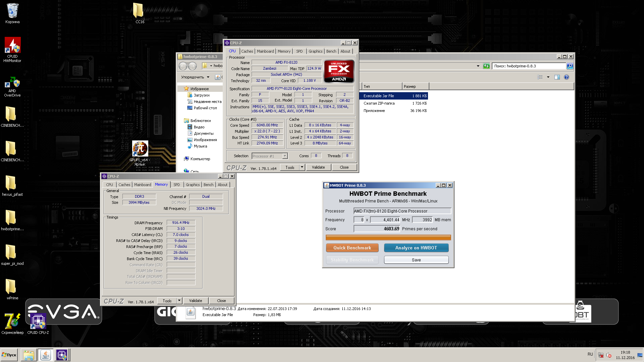Viewport: 644px width, 362px height.
Task: Open the Explorer address bar dropdown arrow
Action: (478, 66)
